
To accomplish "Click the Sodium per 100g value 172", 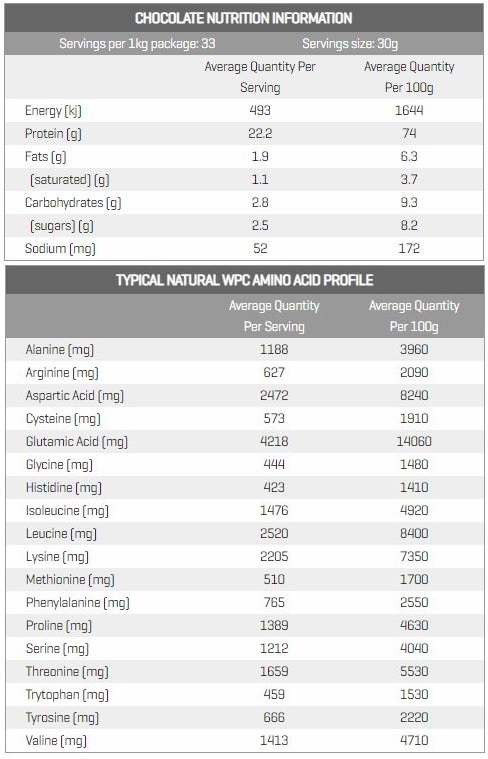I will (409, 249).
